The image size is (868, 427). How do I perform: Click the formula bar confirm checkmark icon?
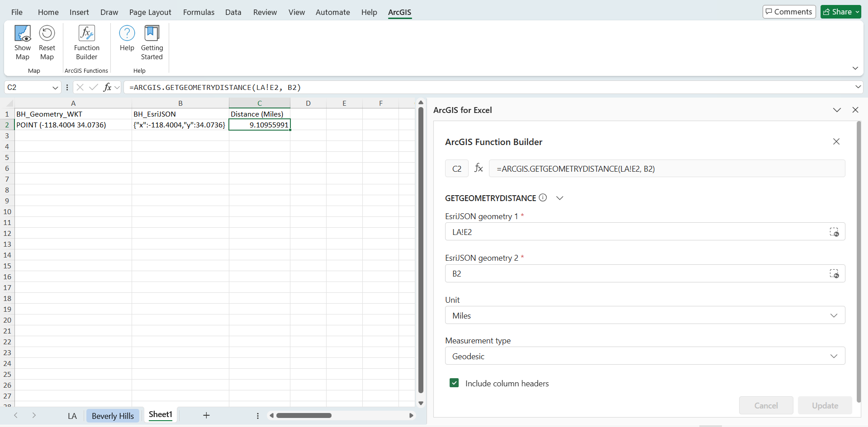94,87
